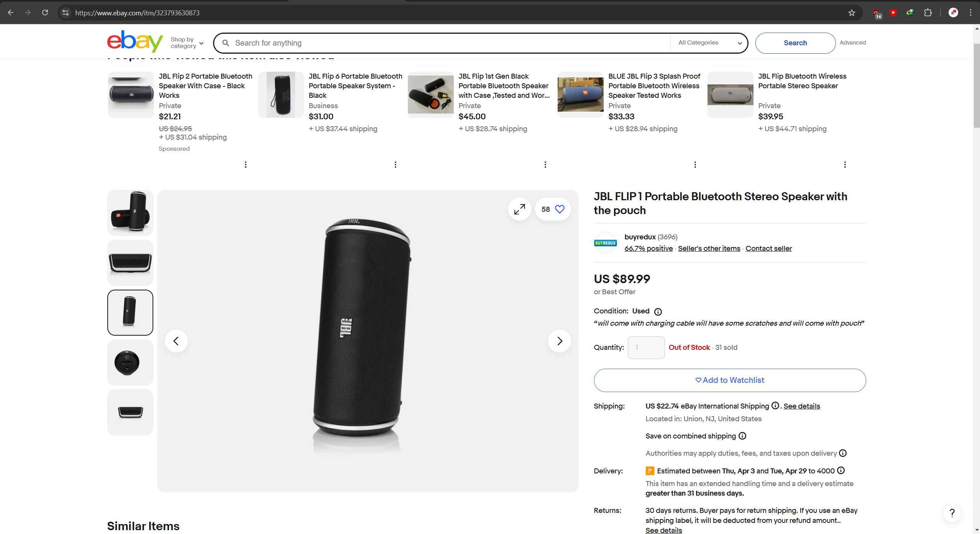Viewport: 980px width, 534px height.
Task: Open the 66.7% positive feedback link
Action: click(x=648, y=248)
